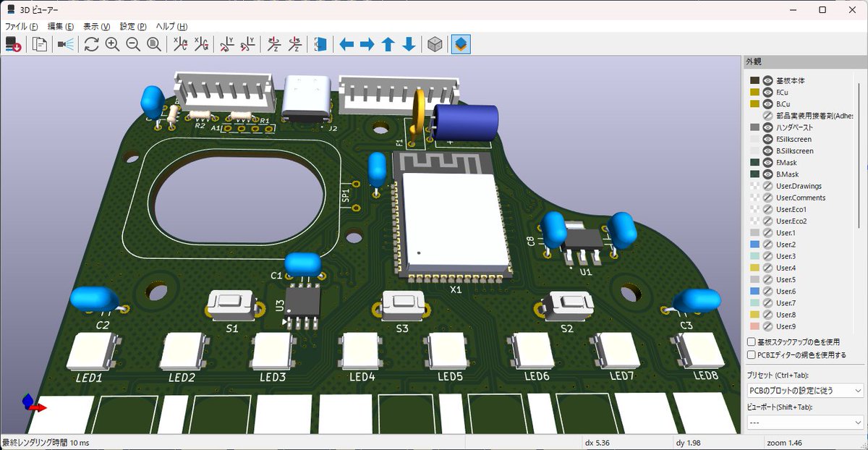The image size is (868, 450).
Task: Hide the F.Silkscreen layer
Action: click(x=768, y=139)
